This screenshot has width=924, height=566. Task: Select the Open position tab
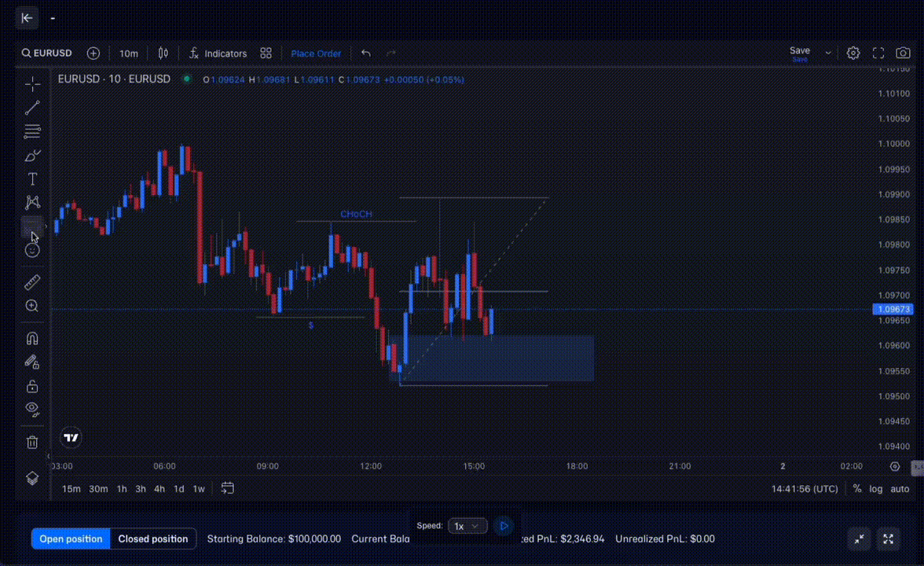click(x=71, y=538)
